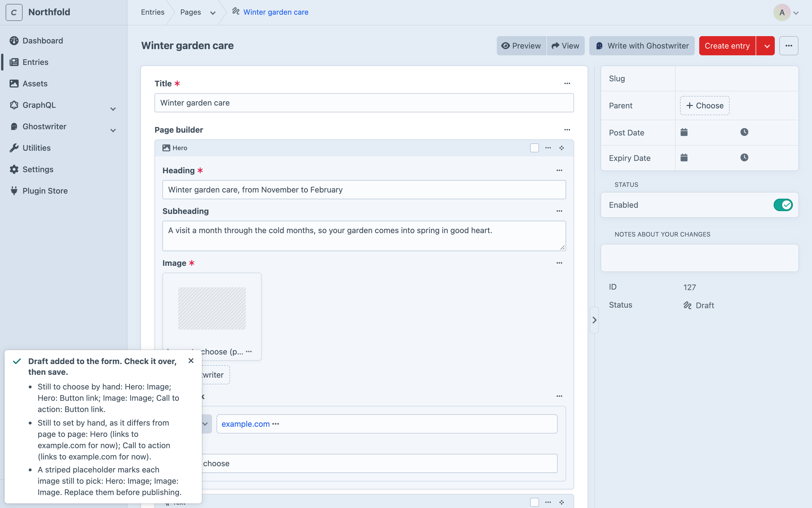Open the Dashboard sidebar item
The width and height of the screenshot is (812, 508).
43,41
